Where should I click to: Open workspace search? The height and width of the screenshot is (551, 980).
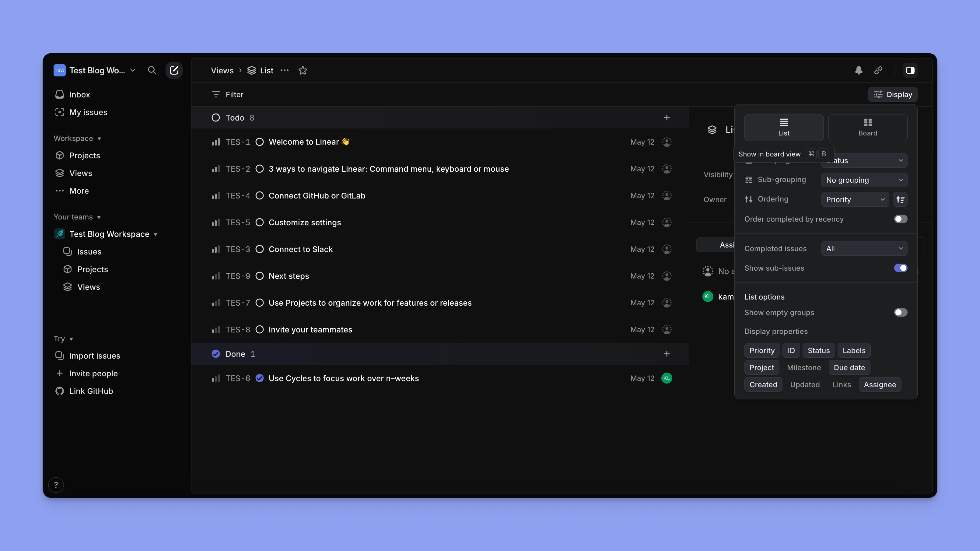coord(152,70)
